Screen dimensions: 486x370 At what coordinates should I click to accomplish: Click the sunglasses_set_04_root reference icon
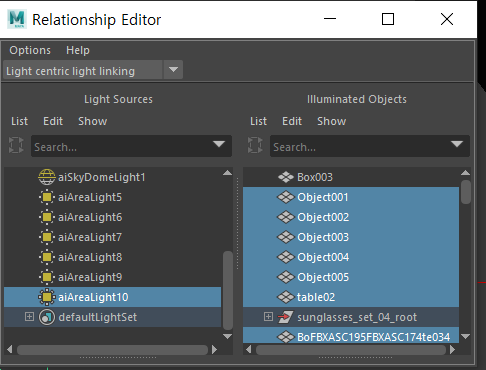[285, 317]
